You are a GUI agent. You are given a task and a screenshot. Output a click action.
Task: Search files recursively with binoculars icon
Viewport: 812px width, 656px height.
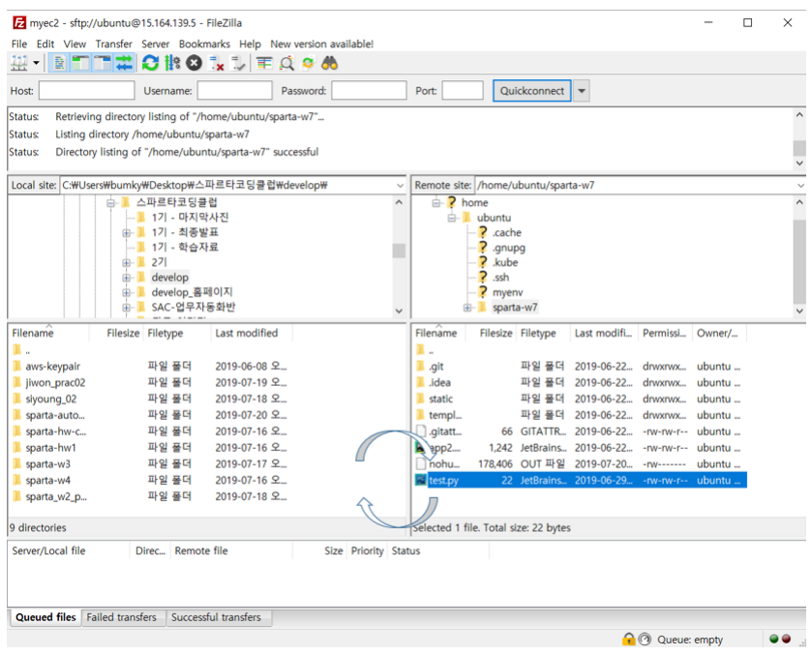329,63
